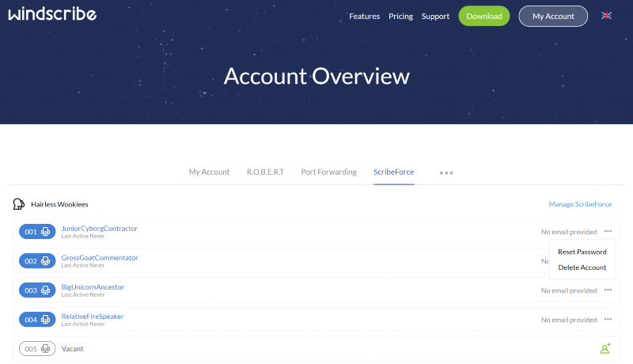
Task: Switch to the R.O.B.E.R.T tab
Action: coord(265,172)
